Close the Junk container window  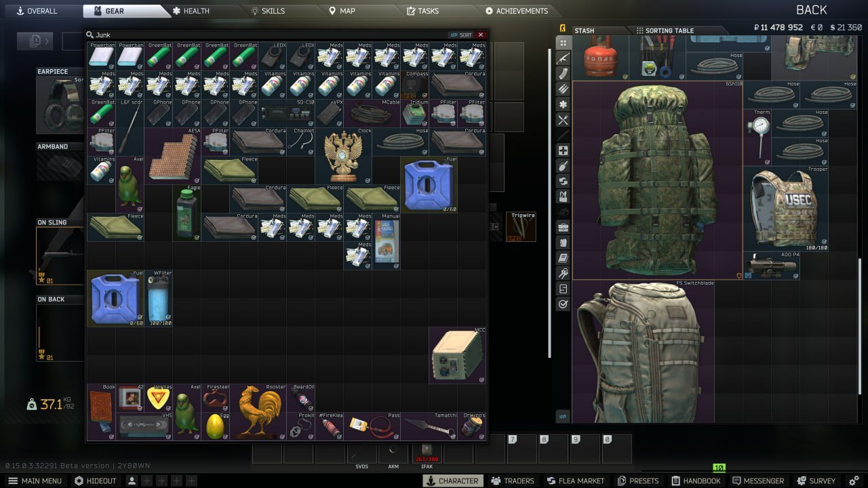point(481,35)
